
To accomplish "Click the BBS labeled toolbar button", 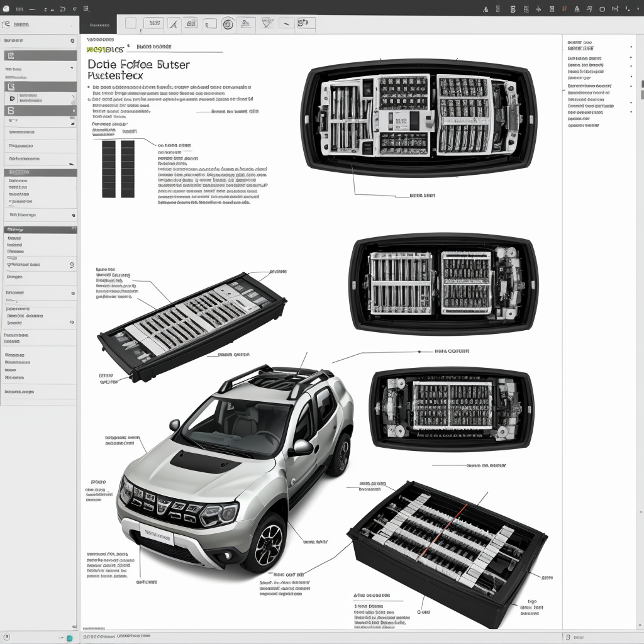I will 153,24.
